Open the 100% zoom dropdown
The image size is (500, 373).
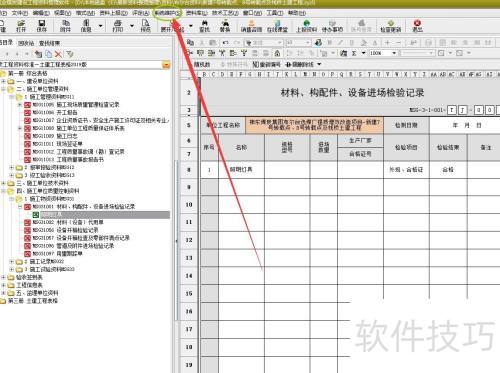394,53
